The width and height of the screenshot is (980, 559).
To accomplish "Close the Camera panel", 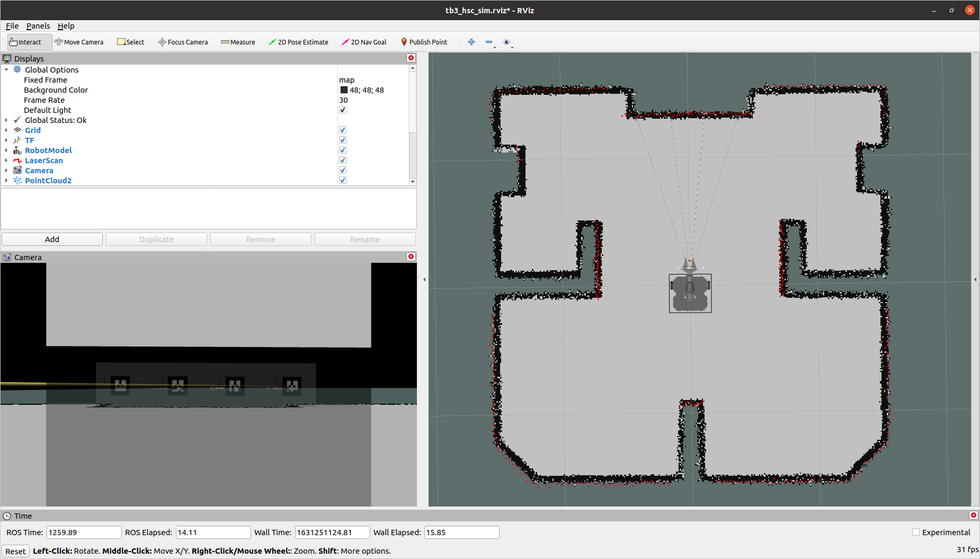I will click(x=411, y=257).
